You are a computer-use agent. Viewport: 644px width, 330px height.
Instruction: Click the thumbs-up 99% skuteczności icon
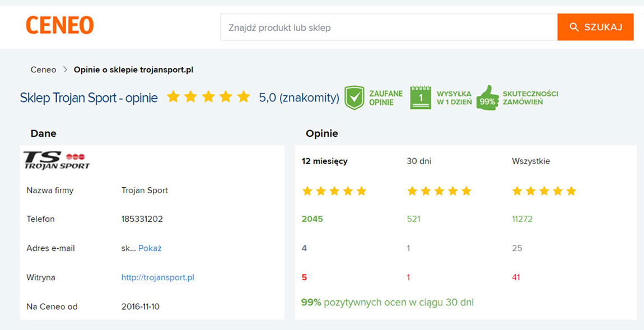(x=488, y=97)
